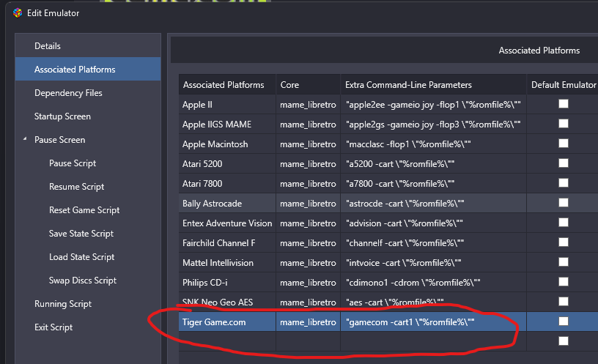This screenshot has width=598, height=364.
Task: Click the core cell for Tiger Game.com
Action: 308,322
